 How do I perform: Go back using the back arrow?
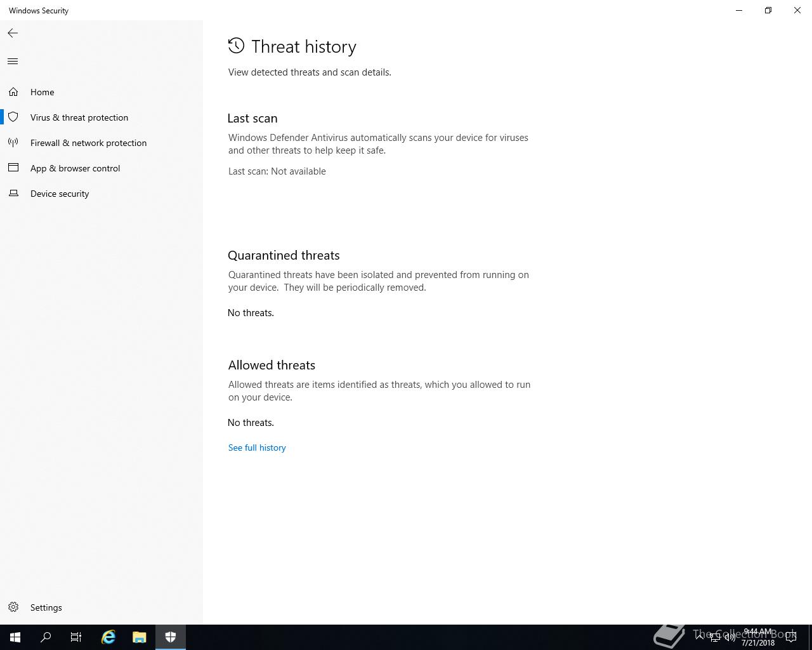point(13,33)
